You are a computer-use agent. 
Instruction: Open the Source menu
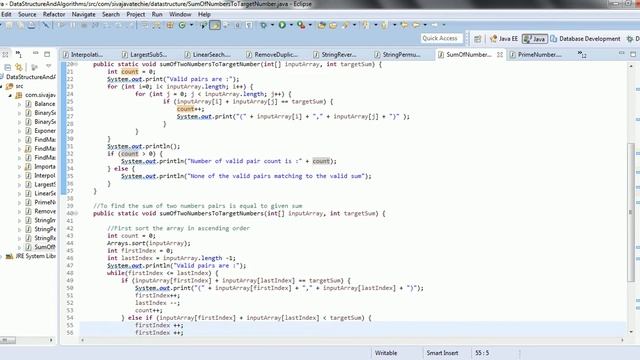(x=27, y=14)
